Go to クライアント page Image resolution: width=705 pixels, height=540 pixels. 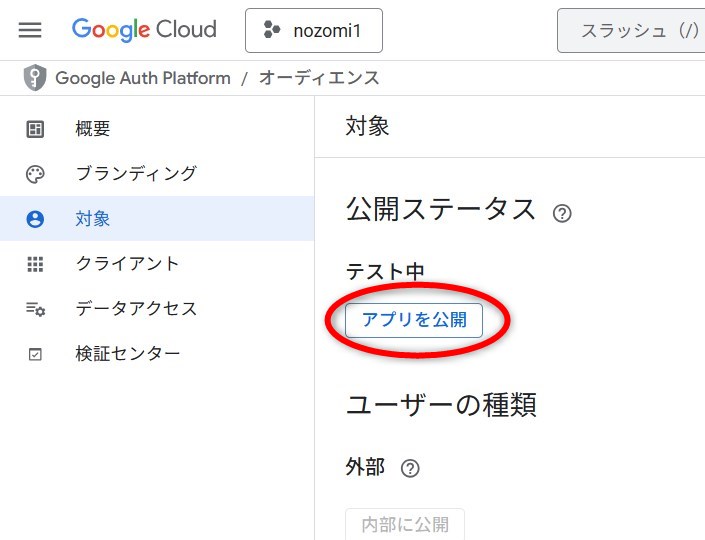(127, 264)
